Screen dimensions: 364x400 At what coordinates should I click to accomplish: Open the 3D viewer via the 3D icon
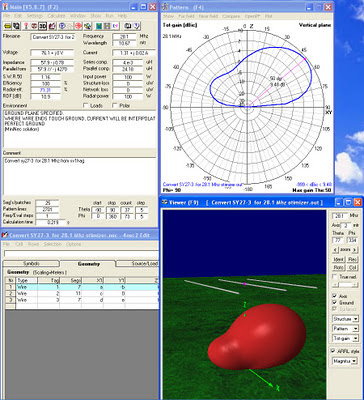point(43,26)
